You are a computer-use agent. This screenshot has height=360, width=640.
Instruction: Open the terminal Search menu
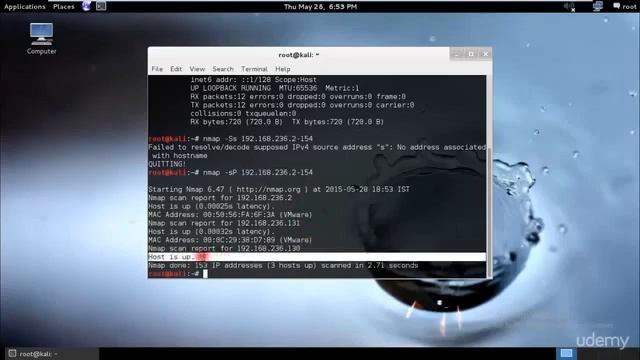[x=223, y=69]
